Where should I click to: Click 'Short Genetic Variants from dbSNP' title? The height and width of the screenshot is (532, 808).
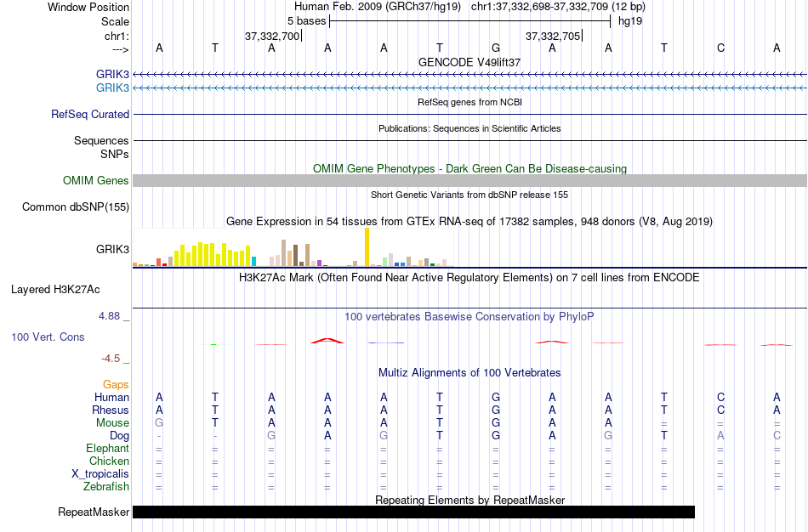469,195
